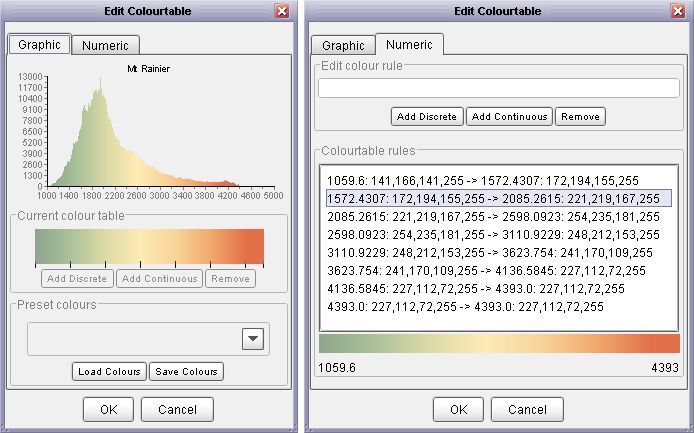This screenshot has width=694, height=433.
Task: Select Graphic tab in left dialog
Action: click(39, 44)
